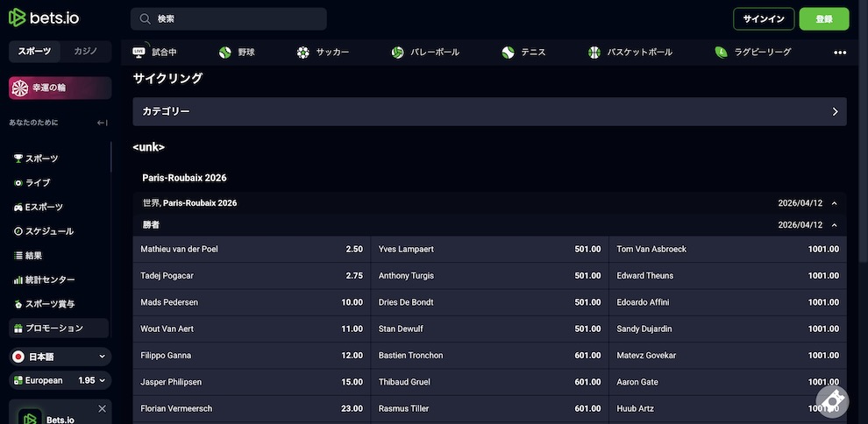Click the LIVE monitor icon
The image size is (868, 424).
pos(139,52)
